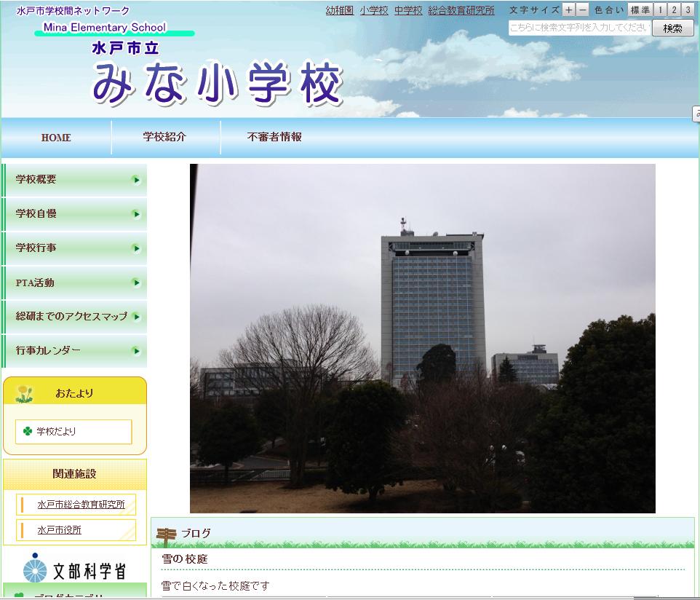Click the green arrow beside 学校自慢
This screenshot has height=600, width=700.
[137, 215]
